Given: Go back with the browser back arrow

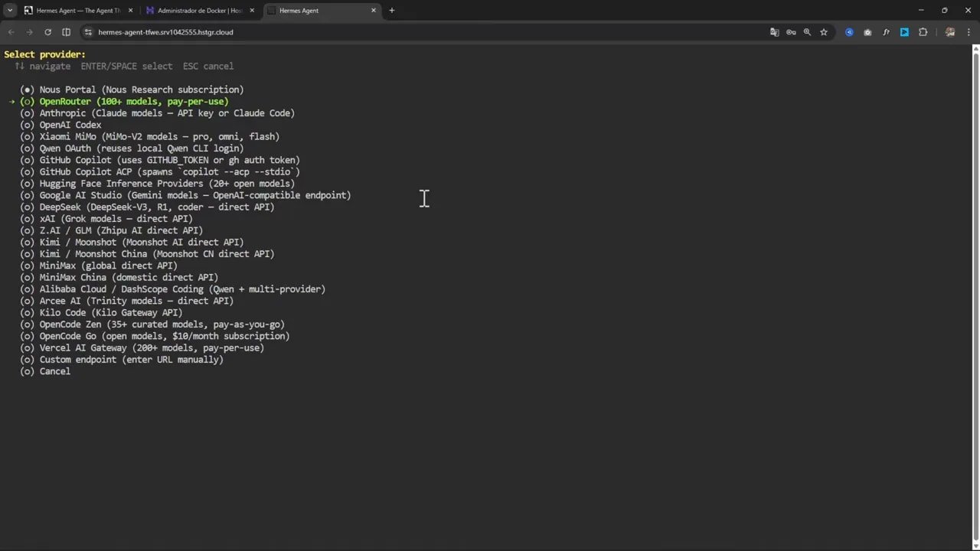Looking at the screenshot, I should point(11,32).
